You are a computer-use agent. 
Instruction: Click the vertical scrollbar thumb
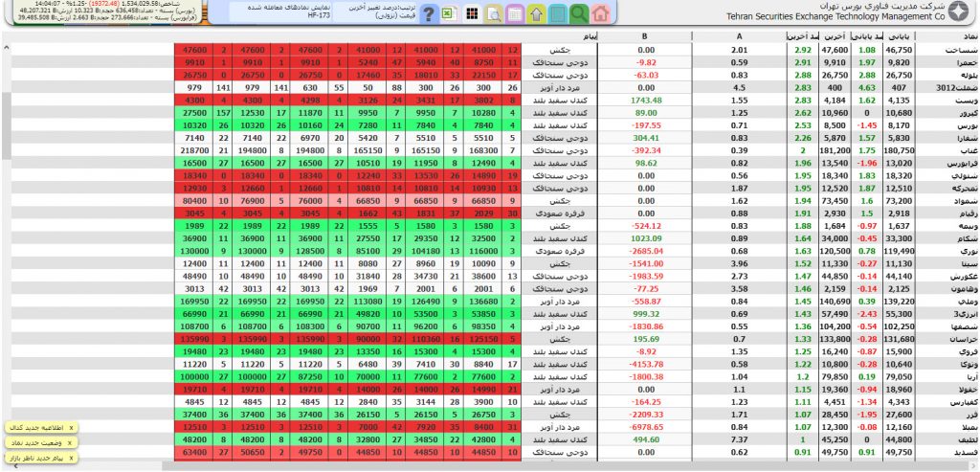click(7, 125)
